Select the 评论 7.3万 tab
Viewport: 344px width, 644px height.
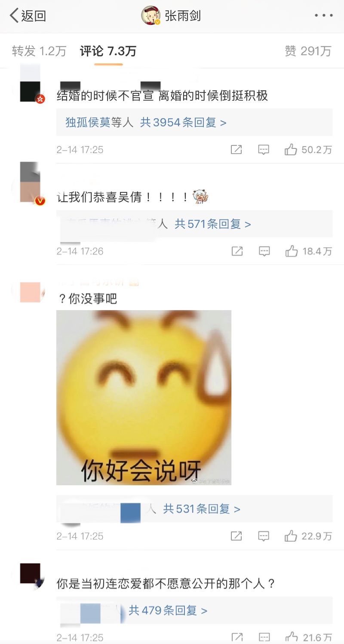(108, 51)
